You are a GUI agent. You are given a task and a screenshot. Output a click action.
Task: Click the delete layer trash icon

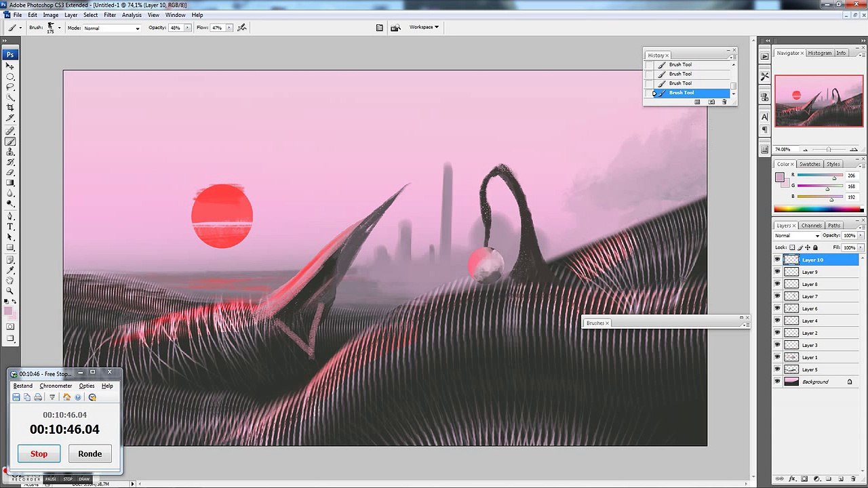(853, 479)
